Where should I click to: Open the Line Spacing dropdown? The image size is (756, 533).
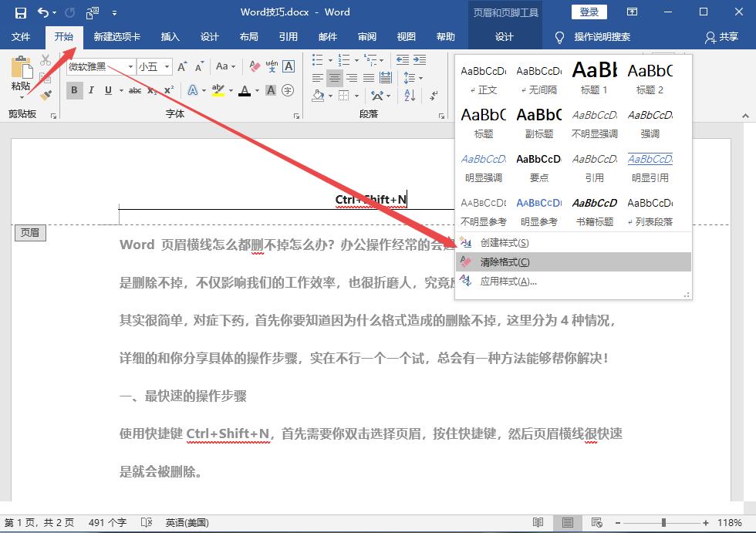(420, 77)
